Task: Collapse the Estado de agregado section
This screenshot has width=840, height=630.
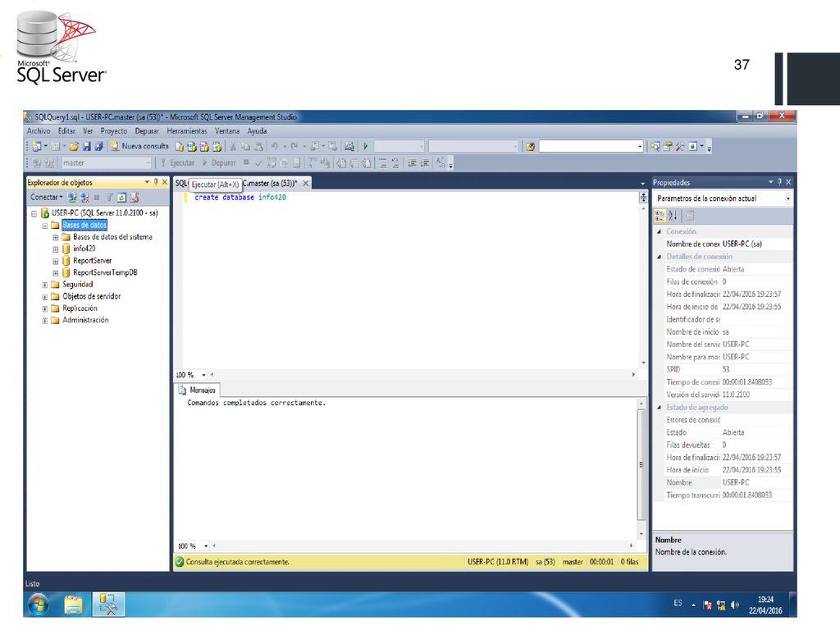Action: pyautogui.click(x=660, y=407)
